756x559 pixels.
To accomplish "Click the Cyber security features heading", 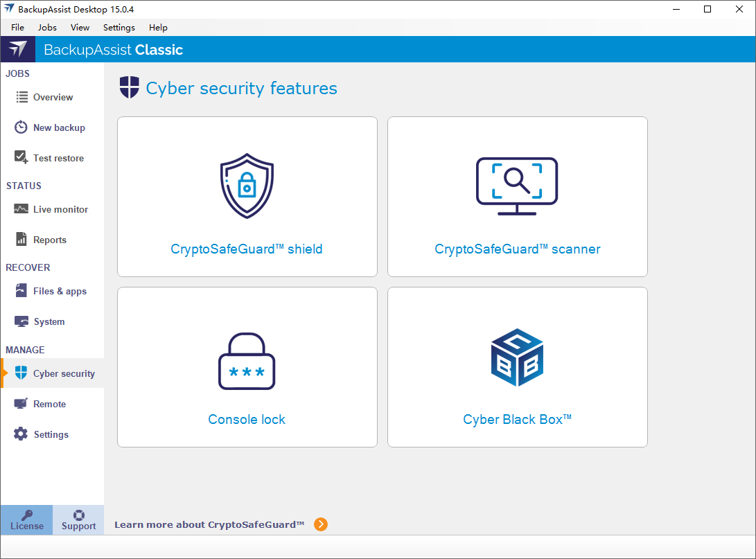I will pos(242,88).
